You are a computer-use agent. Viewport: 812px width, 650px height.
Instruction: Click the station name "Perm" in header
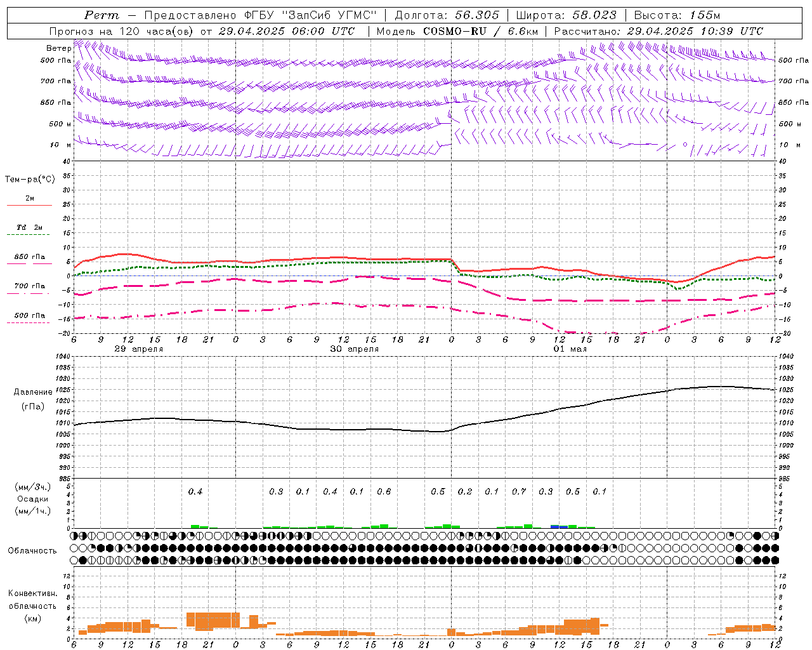coord(102,15)
